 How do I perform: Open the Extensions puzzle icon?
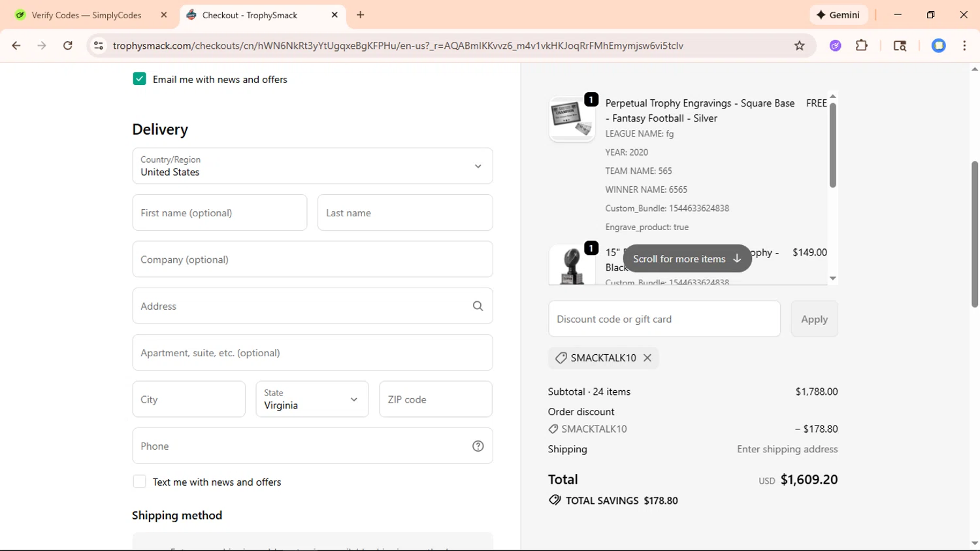[862, 46]
